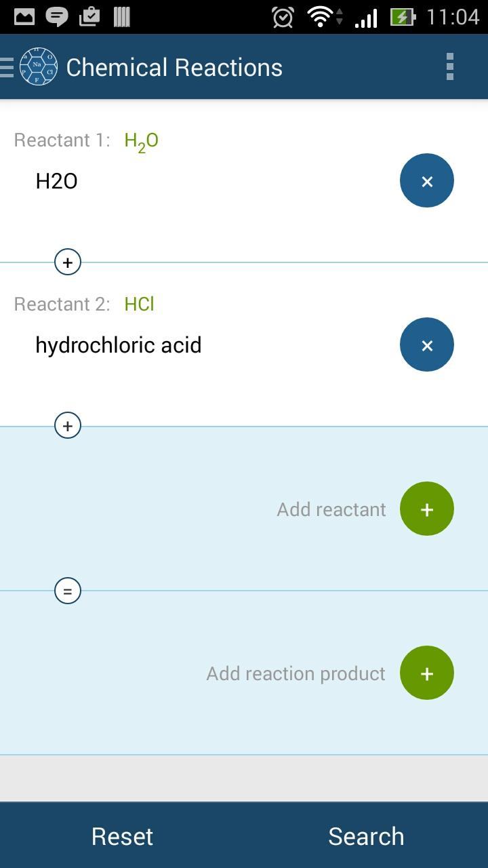Viewport: 488px width, 868px height.
Task: Click the equals circle above reaction products
Action: pos(67,590)
